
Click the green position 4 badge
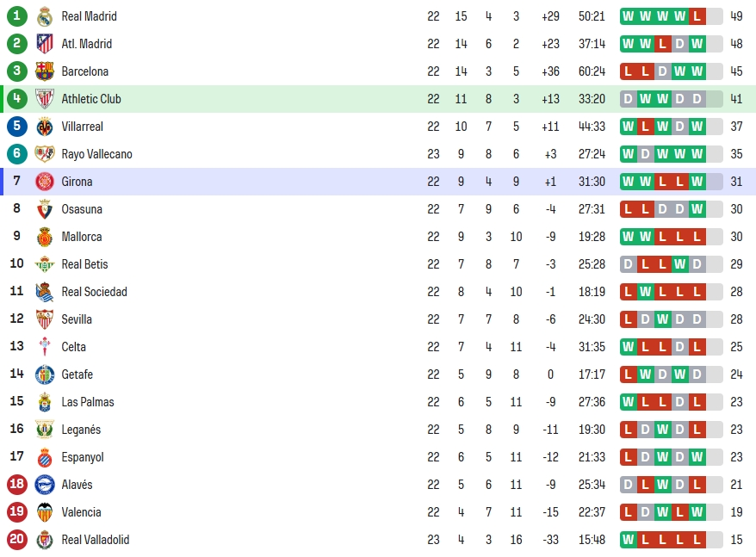click(17, 98)
